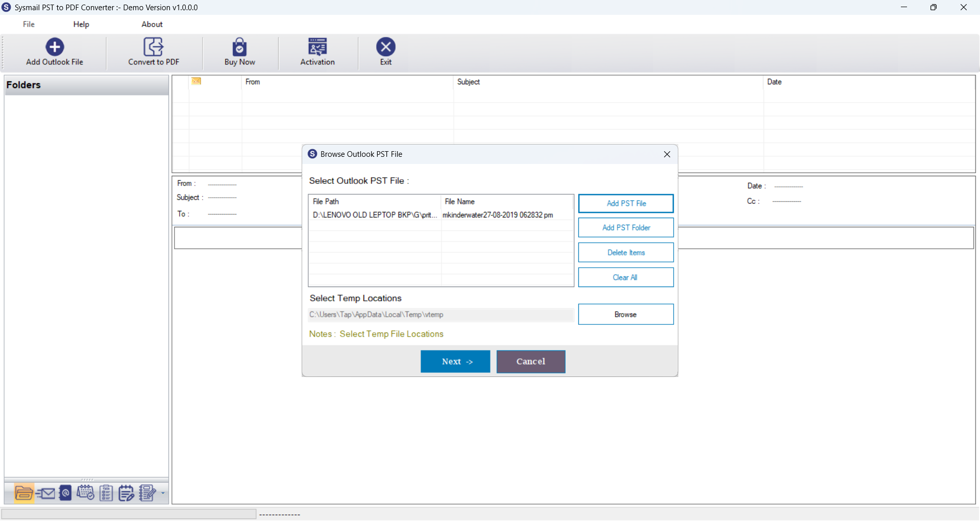Select the notes calendar-with-pen icon

[x=126, y=493]
